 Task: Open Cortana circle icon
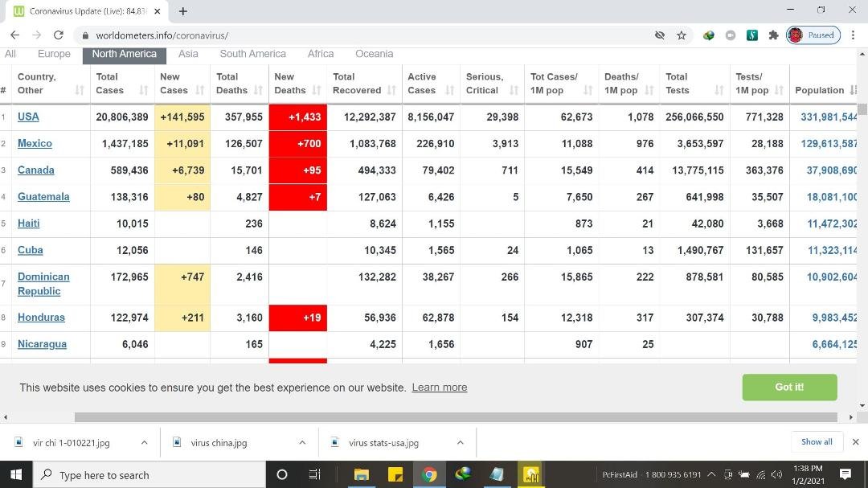click(x=282, y=474)
